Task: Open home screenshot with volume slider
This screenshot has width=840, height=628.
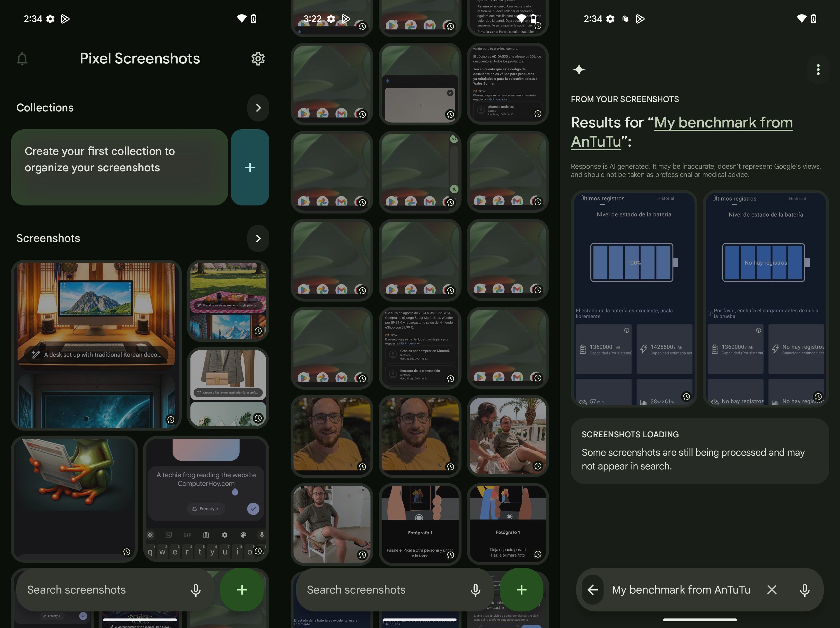Action: (x=420, y=172)
